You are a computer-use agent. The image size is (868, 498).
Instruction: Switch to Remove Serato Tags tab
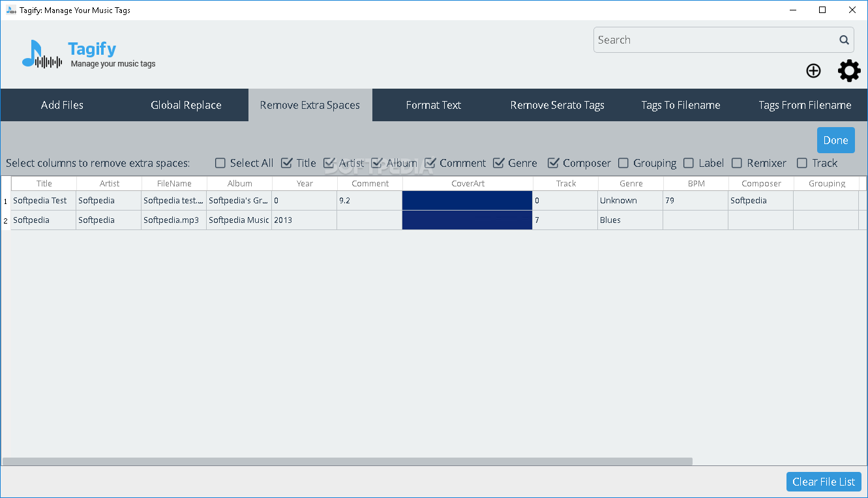click(558, 105)
